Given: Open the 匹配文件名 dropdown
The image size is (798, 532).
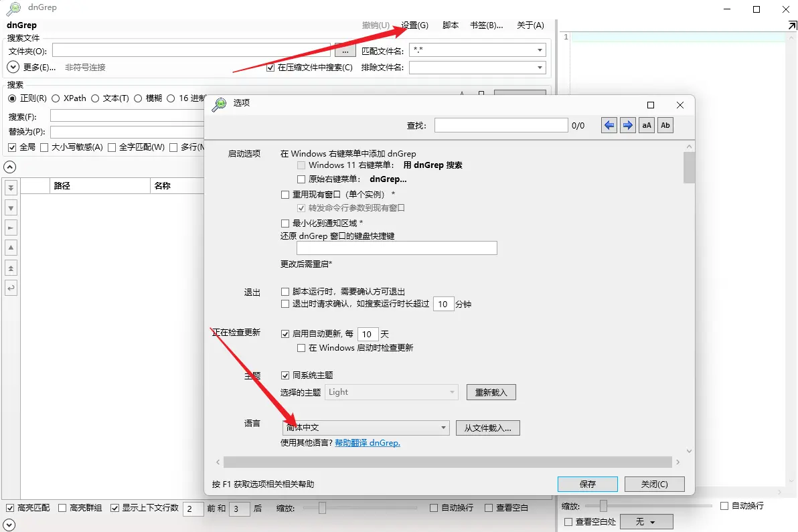Looking at the screenshot, I should [x=540, y=50].
